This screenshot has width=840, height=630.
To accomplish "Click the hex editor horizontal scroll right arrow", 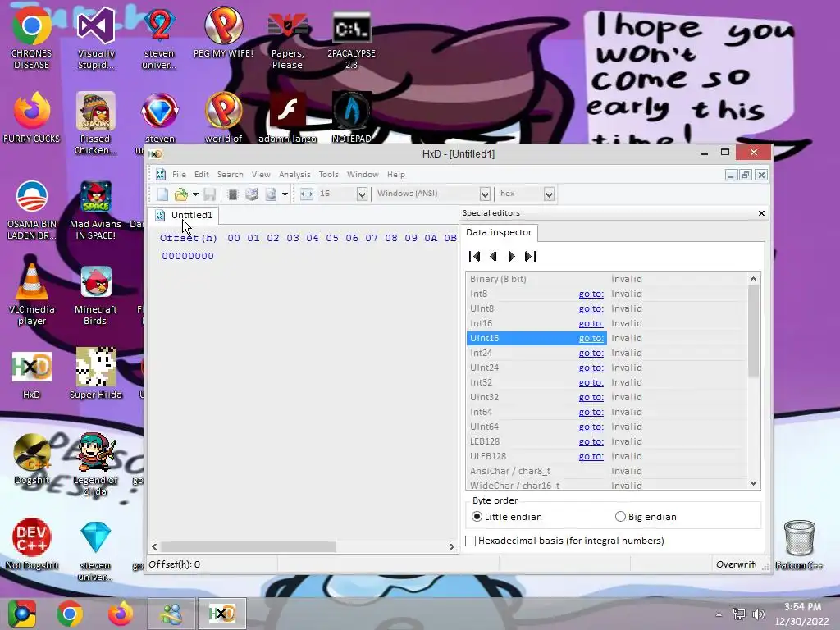I will point(452,546).
